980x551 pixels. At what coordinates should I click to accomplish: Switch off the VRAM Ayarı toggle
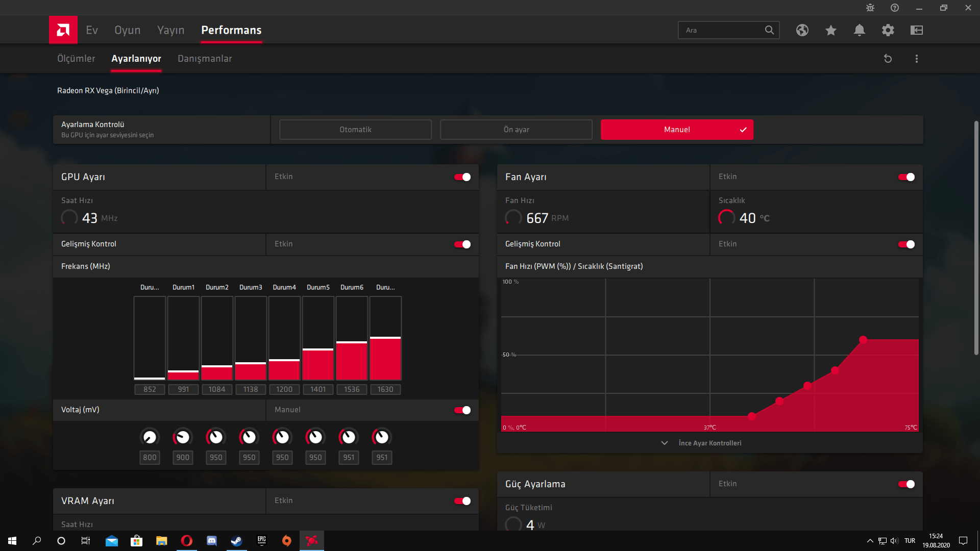pos(462,501)
